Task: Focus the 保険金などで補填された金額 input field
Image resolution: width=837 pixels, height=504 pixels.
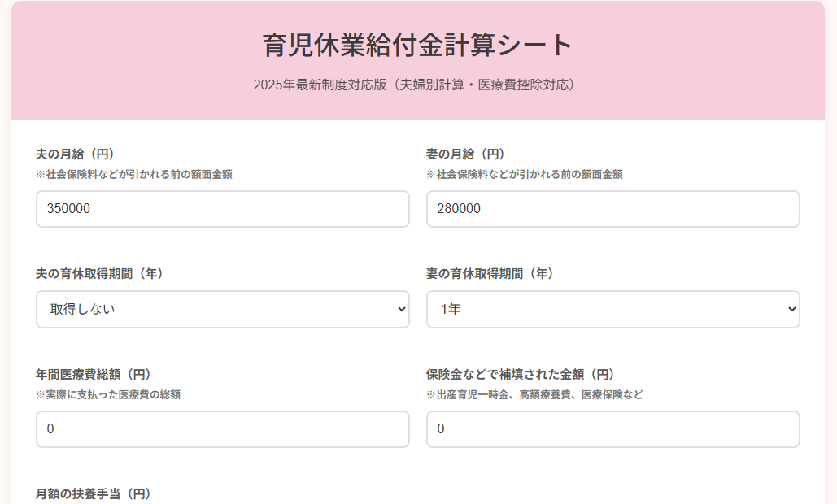Action: pos(612,429)
